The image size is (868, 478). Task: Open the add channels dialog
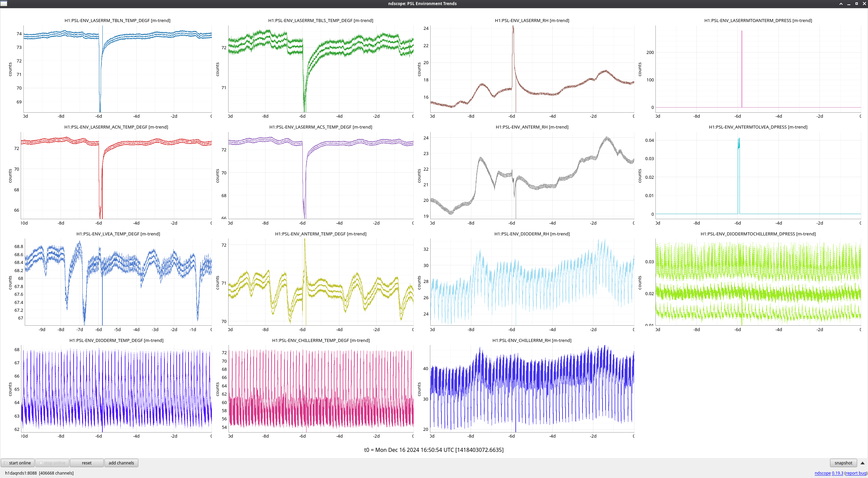[x=121, y=463]
